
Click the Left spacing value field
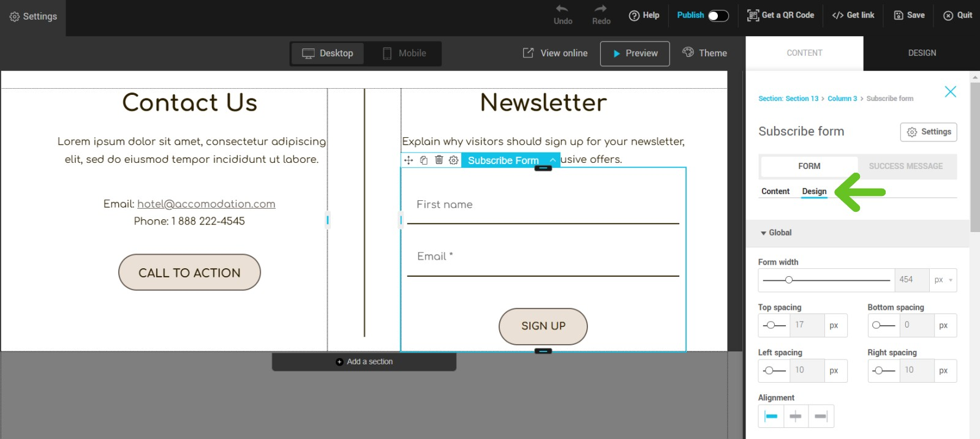coord(807,370)
